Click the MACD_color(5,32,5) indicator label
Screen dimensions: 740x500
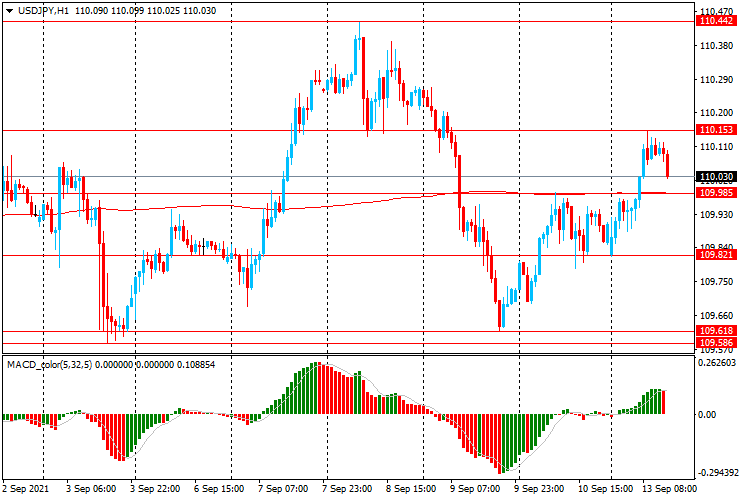click(x=50, y=364)
